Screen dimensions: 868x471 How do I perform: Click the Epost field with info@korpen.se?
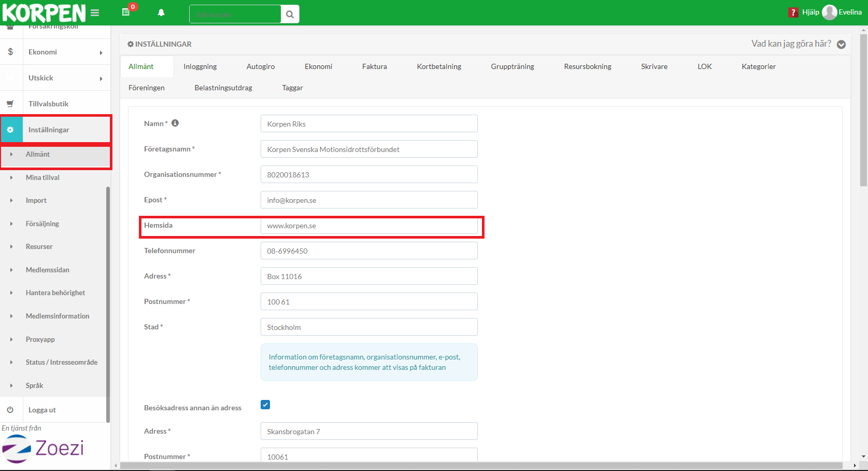pos(369,200)
